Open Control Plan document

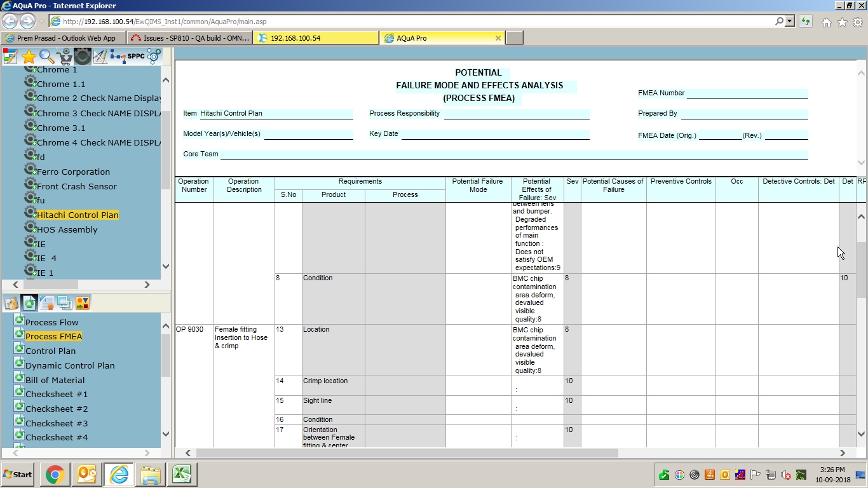(x=50, y=351)
